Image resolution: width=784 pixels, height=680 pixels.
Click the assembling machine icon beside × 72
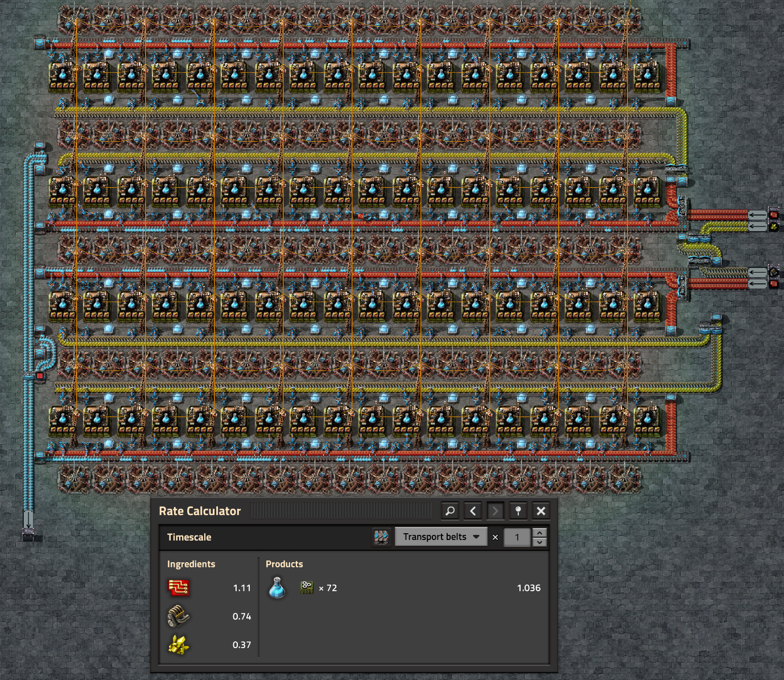tap(307, 587)
